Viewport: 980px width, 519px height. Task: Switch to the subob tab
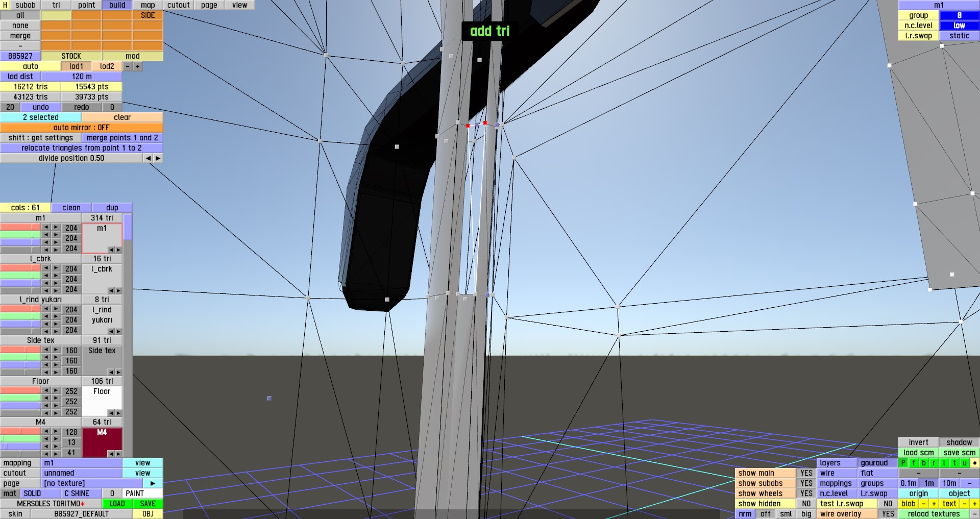click(26, 5)
